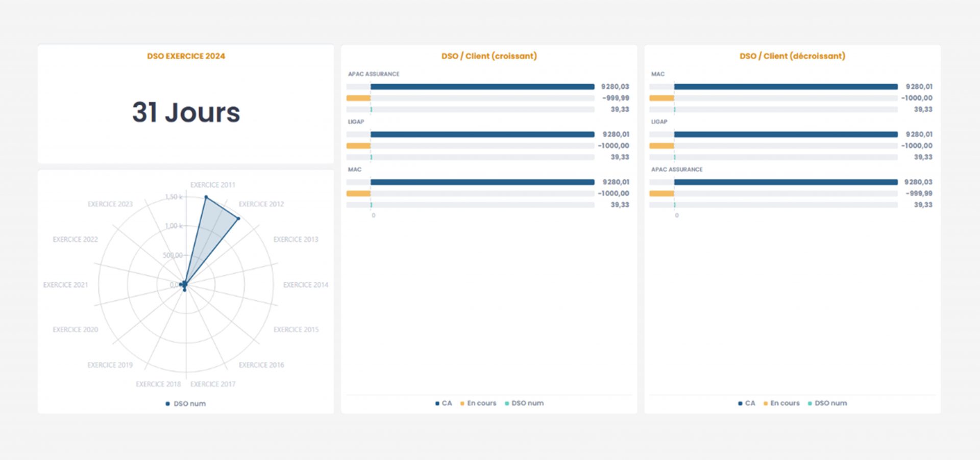This screenshot has width=980, height=460.
Task: Click the DSO EXERCICE 2024 heading
Action: pos(186,56)
